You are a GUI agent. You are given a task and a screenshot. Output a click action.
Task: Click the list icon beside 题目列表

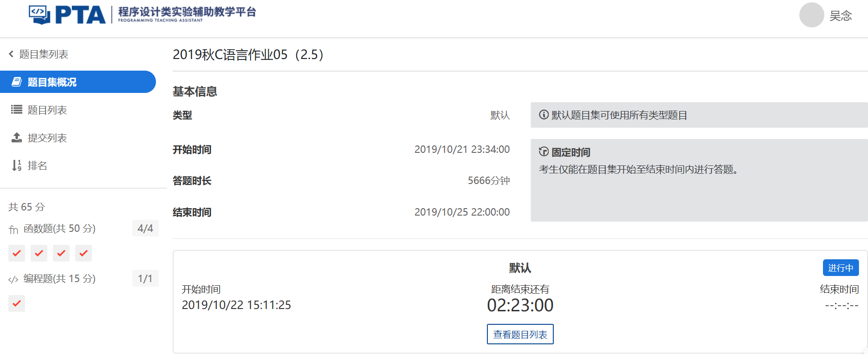(17, 110)
